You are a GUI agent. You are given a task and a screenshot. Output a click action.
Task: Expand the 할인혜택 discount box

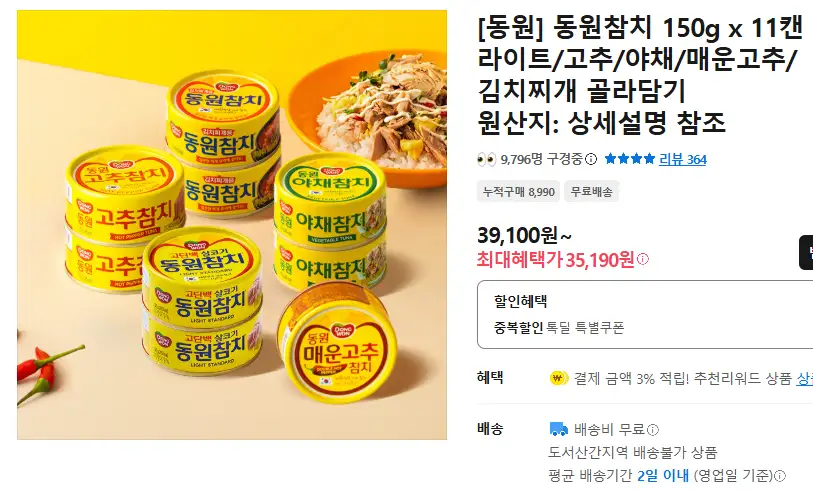[645, 315]
